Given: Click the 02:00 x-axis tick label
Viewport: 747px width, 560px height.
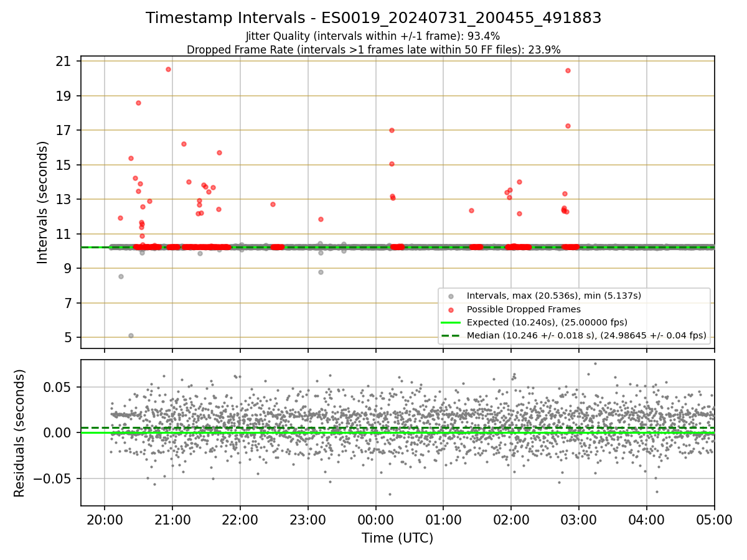Looking at the screenshot, I should pos(511,520).
